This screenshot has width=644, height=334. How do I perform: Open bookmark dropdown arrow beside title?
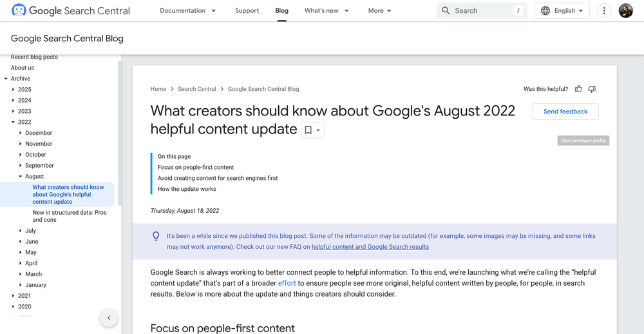coord(318,130)
